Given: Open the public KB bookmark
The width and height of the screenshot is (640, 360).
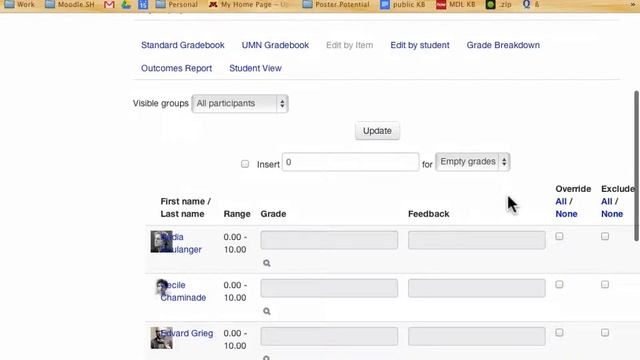Looking at the screenshot, I should (402, 4).
